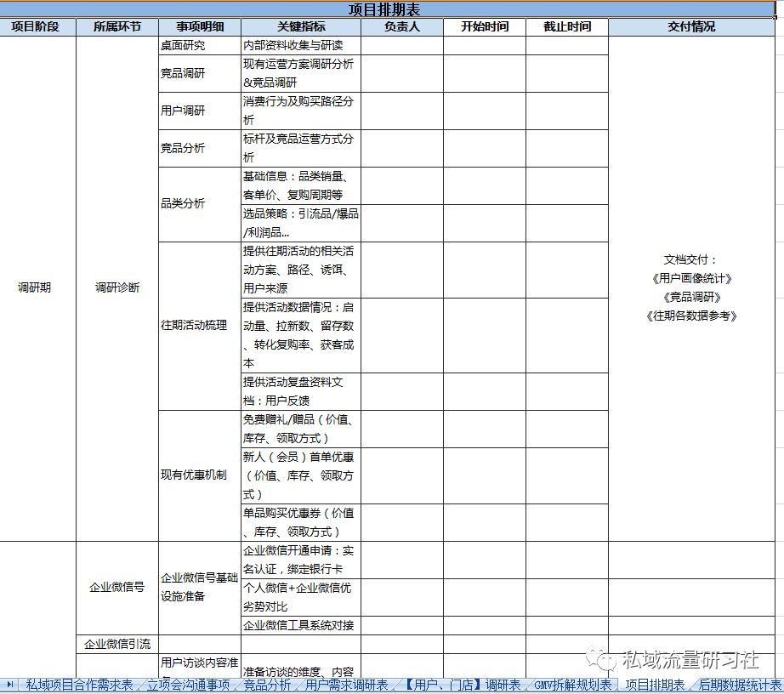Select the 所属环节 header cell

(x=117, y=27)
